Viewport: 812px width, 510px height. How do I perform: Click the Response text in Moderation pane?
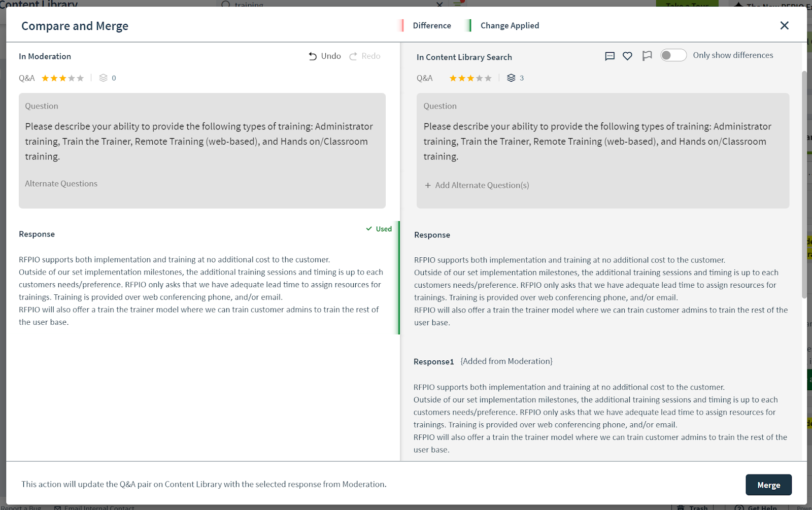point(201,291)
